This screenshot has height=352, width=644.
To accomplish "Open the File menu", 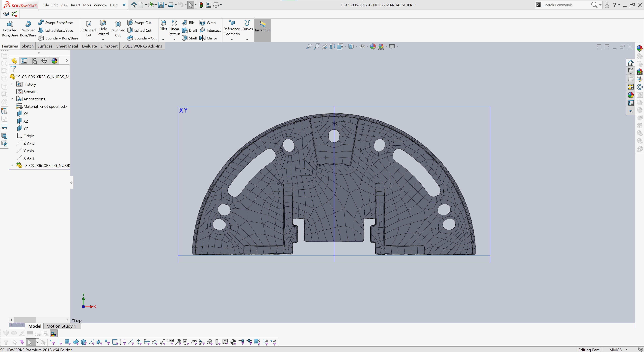I will point(46,5).
